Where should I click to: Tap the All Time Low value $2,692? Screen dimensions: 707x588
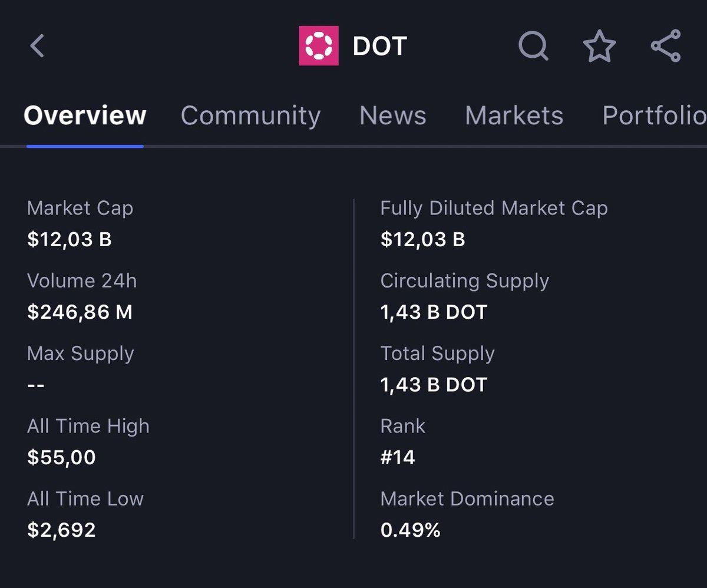tap(61, 530)
